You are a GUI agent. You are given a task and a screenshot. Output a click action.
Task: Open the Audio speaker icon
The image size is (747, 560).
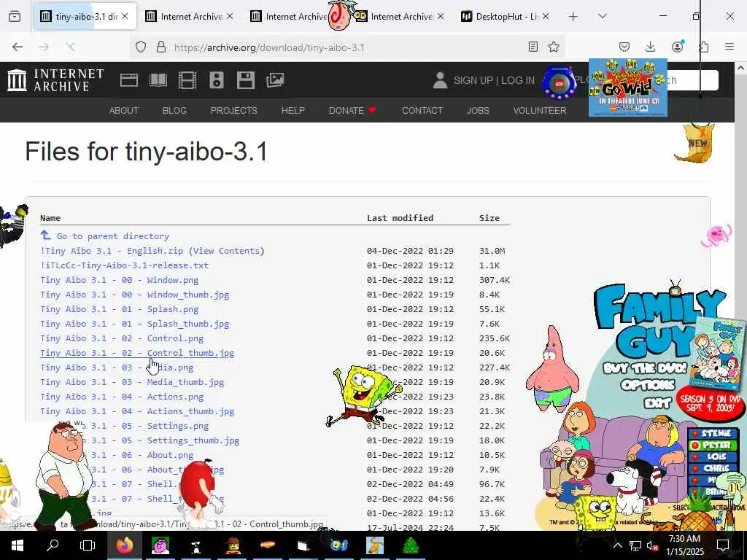pyautogui.click(x=216, y=80)
